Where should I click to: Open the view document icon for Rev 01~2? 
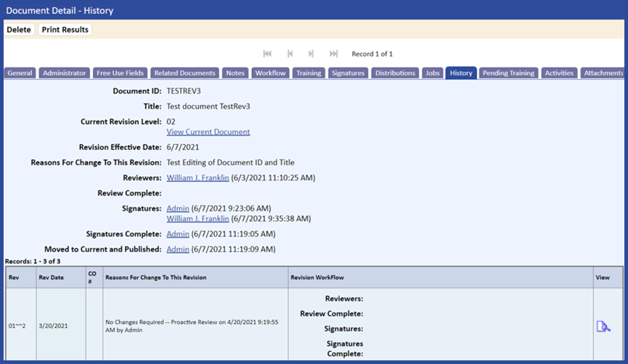click(x=603, y=326)
